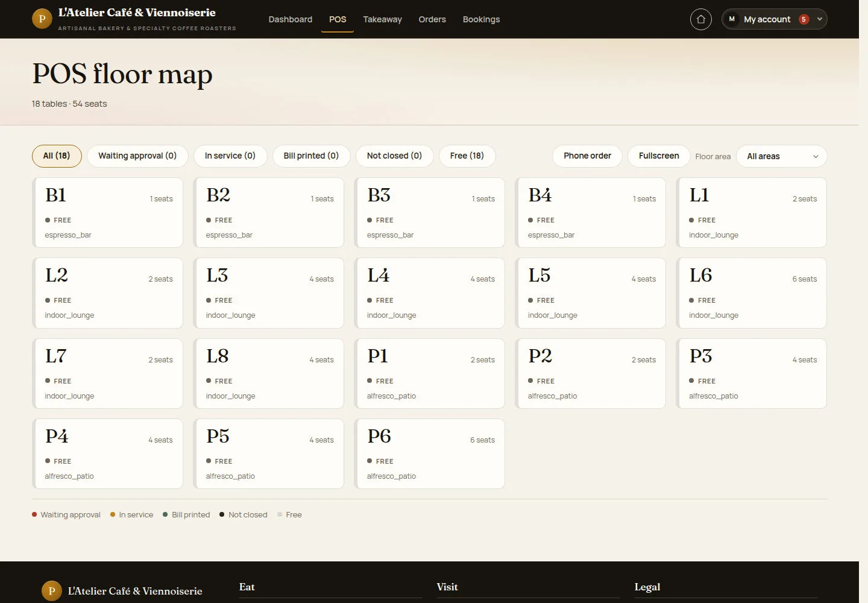Screen dimensions: 868x603
Task: Open table B1 card
Action: (x=108, y=212)
